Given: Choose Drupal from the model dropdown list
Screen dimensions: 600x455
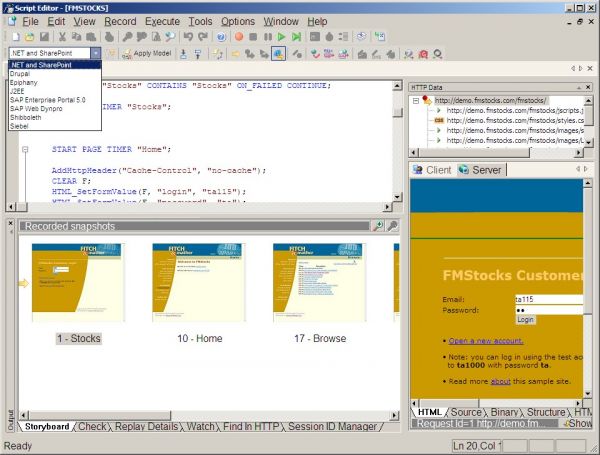Looking at the screenshot, I should [20, 74].
